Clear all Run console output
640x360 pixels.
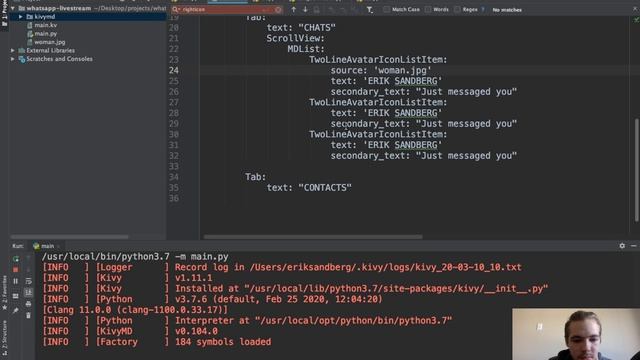coord(28,316)
